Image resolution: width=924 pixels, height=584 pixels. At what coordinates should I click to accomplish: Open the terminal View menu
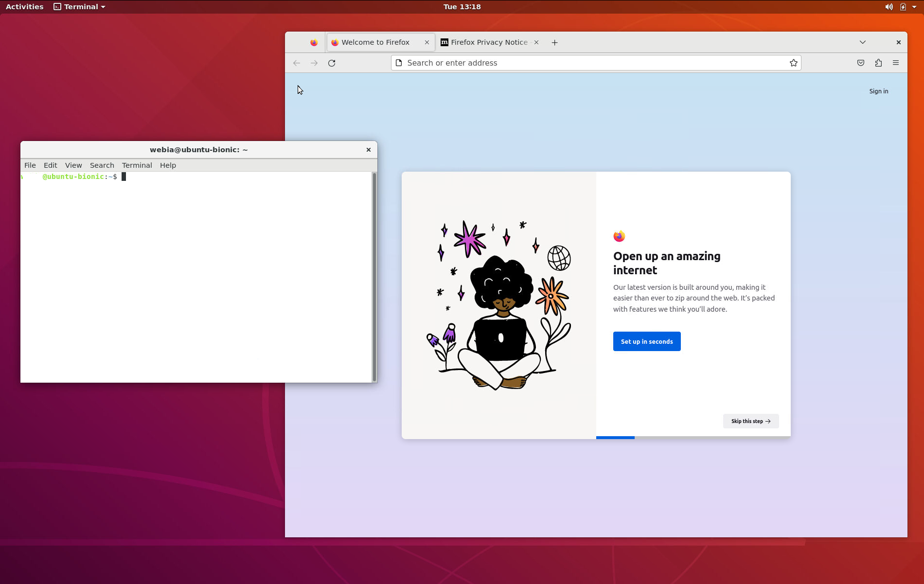click(73, 165)
